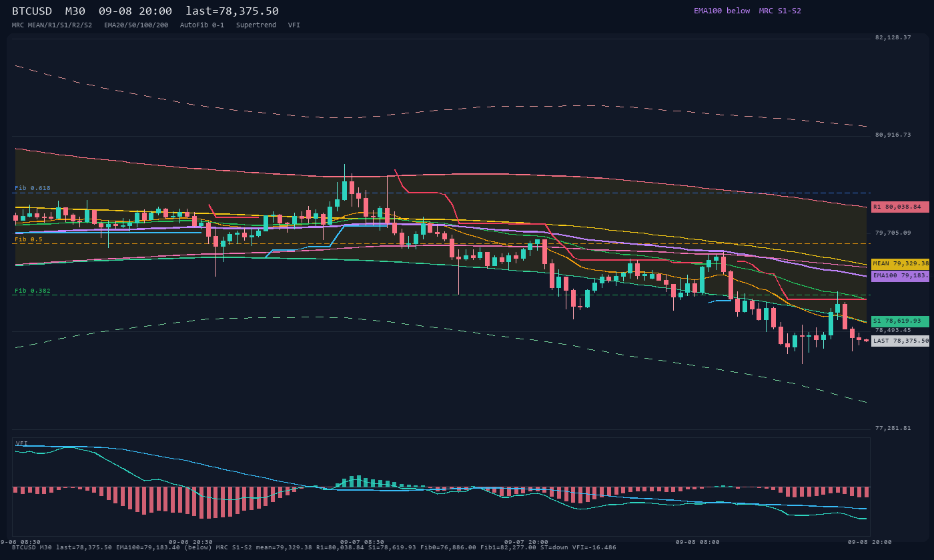Select the 'MRC MEAN/R1/S1/R2/S2' legend entry
Viewport: 934px width, 560px height.
click(52, 25)
